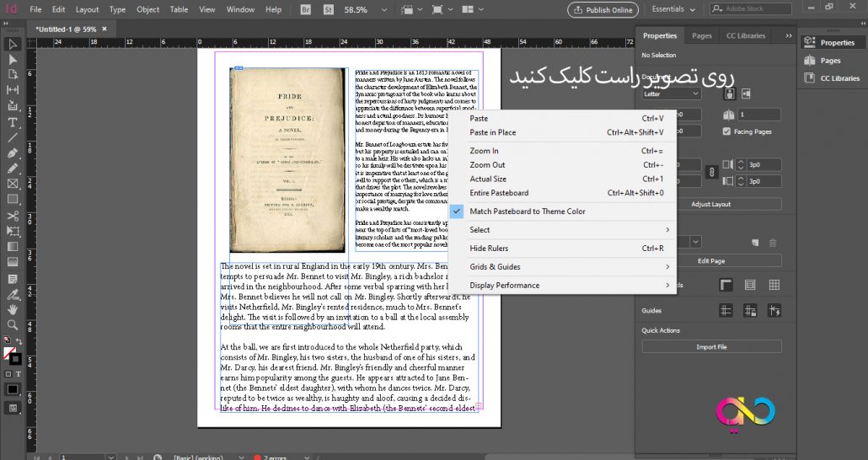
Task: Toggle show guides button
Action: click(x=726, y=311)
